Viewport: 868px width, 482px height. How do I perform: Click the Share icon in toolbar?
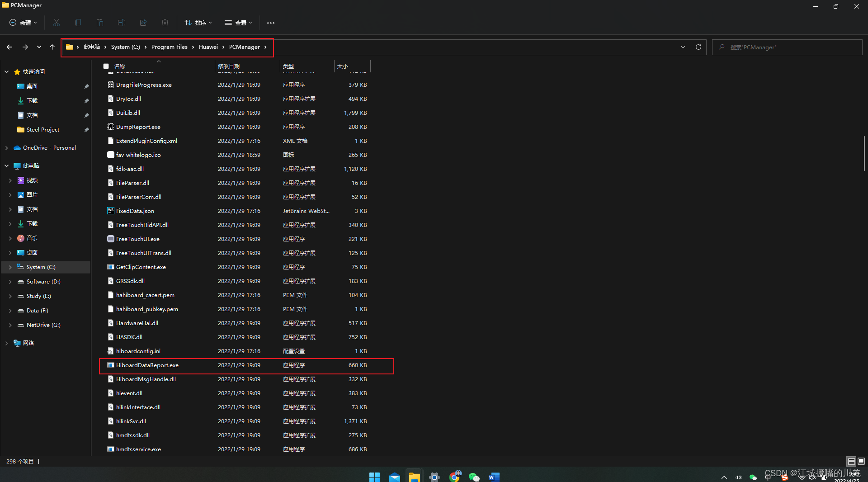(x=143, y=23)
